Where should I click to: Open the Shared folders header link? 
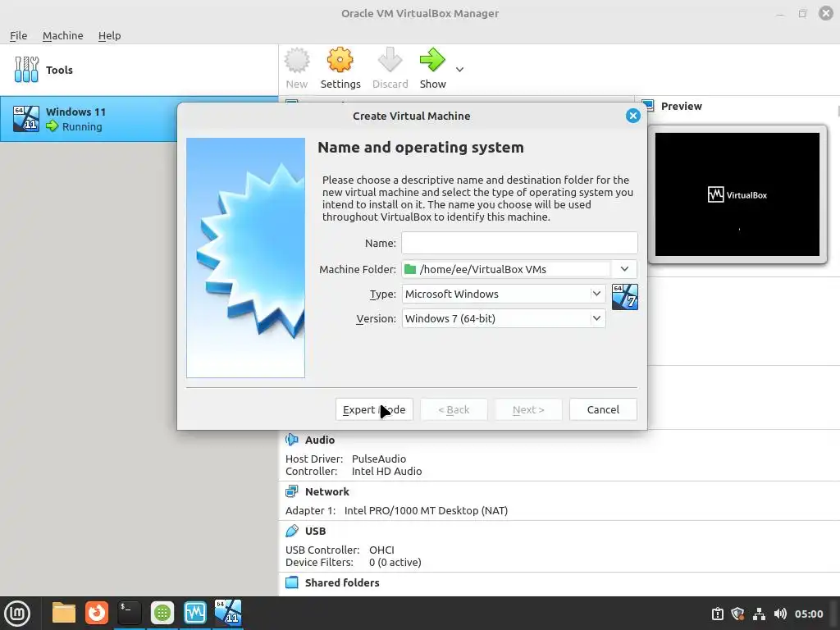(x=342, y=582)
